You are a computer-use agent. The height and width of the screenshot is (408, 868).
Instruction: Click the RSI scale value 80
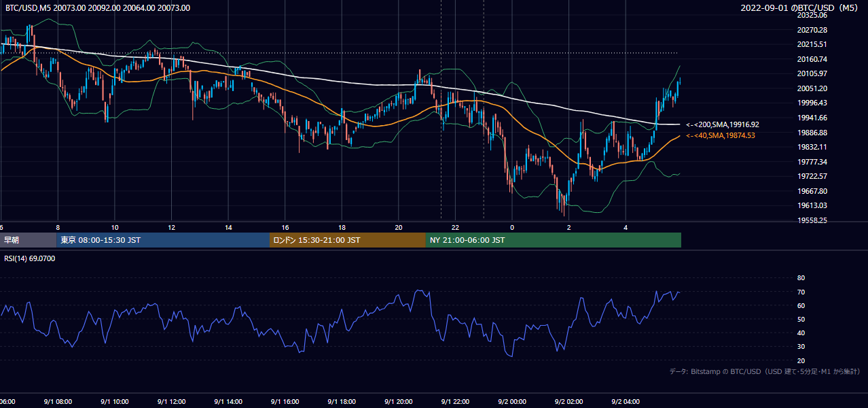click(x=801, y=278)
